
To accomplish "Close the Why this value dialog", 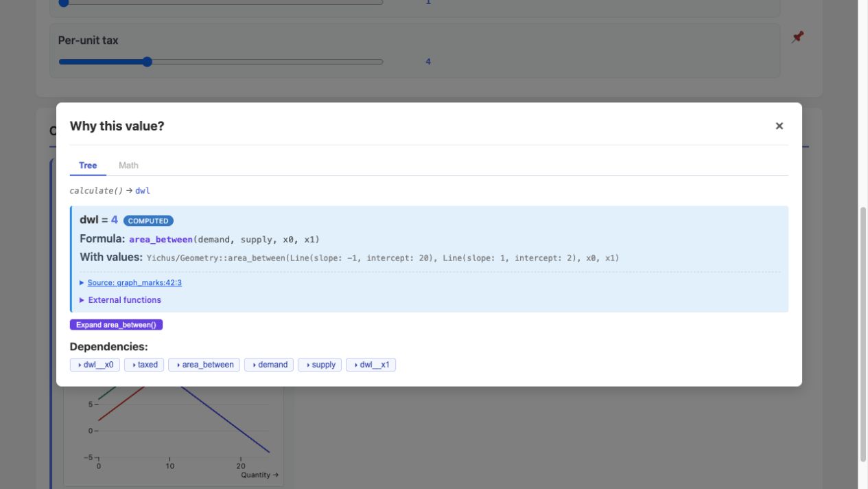I will [x=779, y=126].
